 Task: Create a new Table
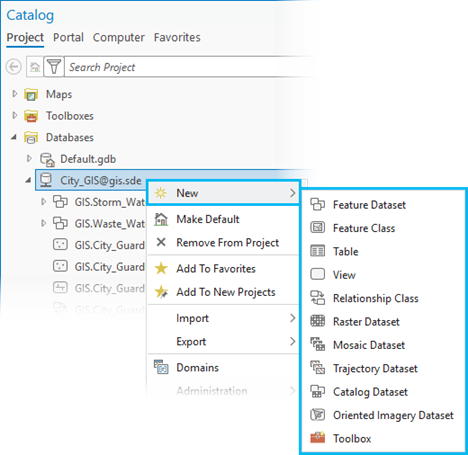point(383,251)
